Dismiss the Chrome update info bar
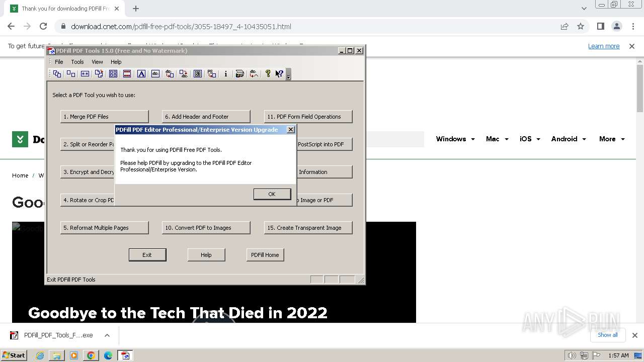 [x=632, y=46]
